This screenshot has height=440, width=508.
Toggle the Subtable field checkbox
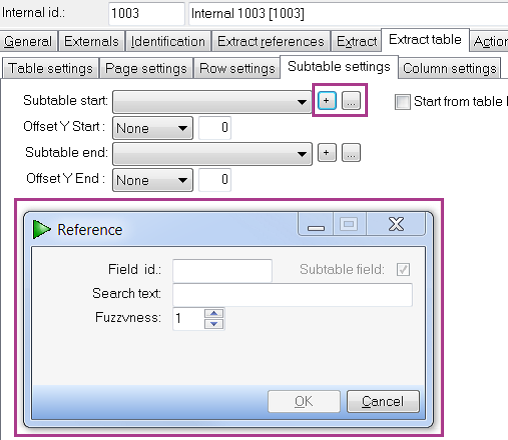[x=403, y=269]
